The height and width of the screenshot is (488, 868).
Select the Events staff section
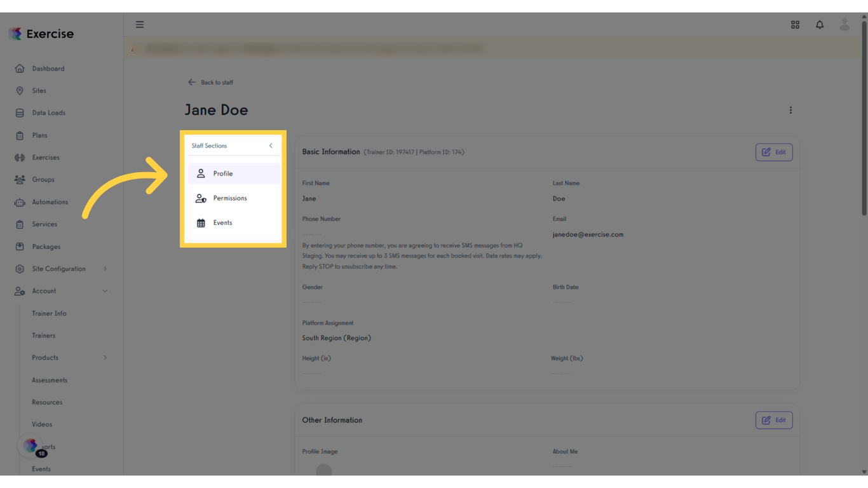coord(222,223)
